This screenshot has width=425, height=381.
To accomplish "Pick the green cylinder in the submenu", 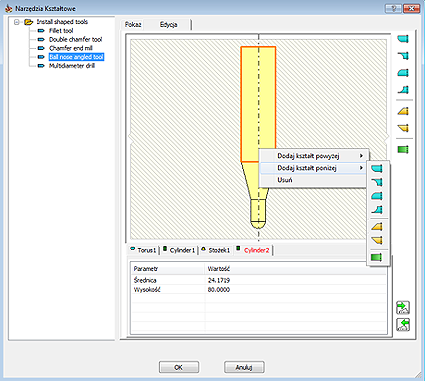I will click(x=376, y=257).
